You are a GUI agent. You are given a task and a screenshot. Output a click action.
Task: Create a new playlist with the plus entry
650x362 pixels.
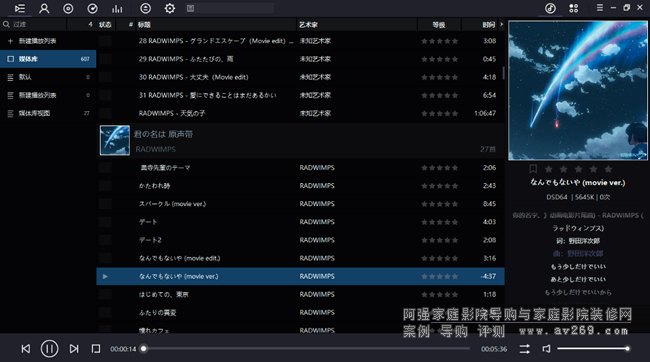(x=48, y=41)
